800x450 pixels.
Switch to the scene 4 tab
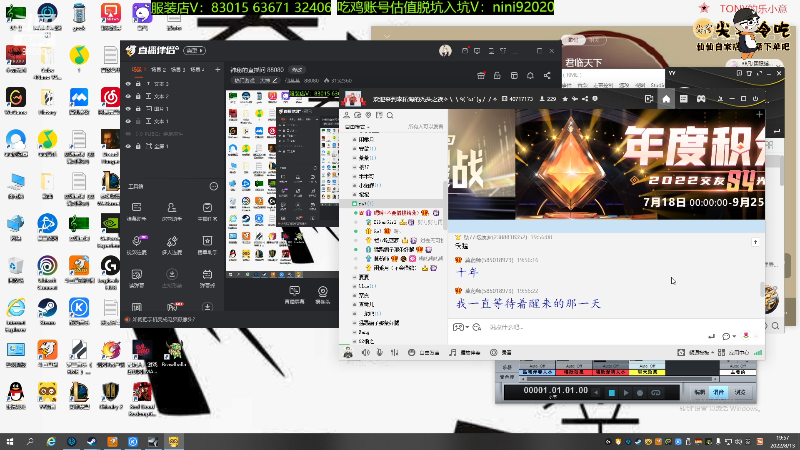(197, 69)
